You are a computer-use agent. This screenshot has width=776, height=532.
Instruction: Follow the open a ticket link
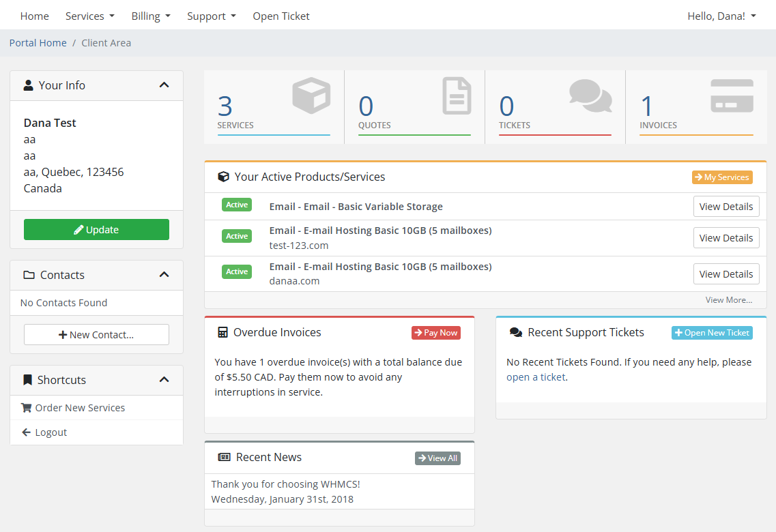point(536,376)
